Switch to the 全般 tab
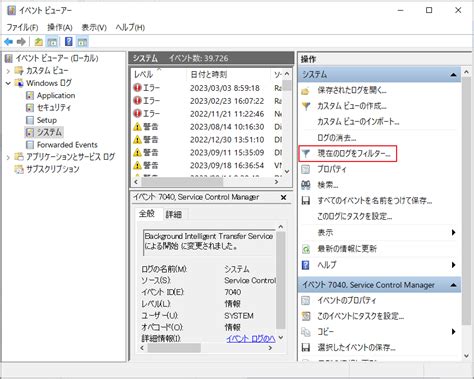 pyautogui.click(x=147, y=214)
